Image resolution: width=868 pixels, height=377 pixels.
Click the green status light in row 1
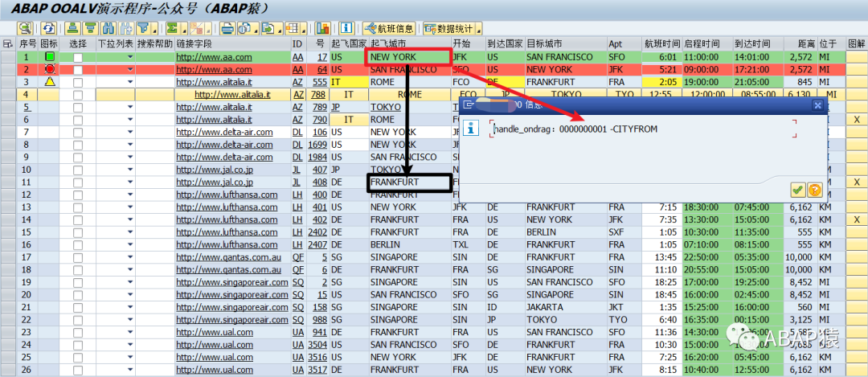[50, 57]
